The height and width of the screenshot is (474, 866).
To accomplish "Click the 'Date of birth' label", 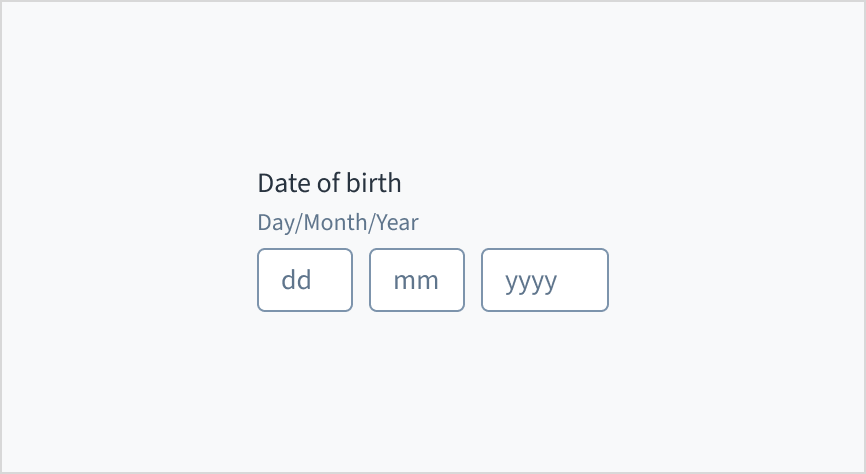I will [x=329, y=183].
